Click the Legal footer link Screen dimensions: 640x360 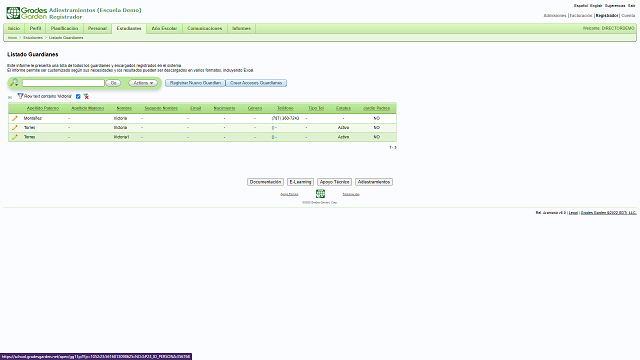coord(573,213)
